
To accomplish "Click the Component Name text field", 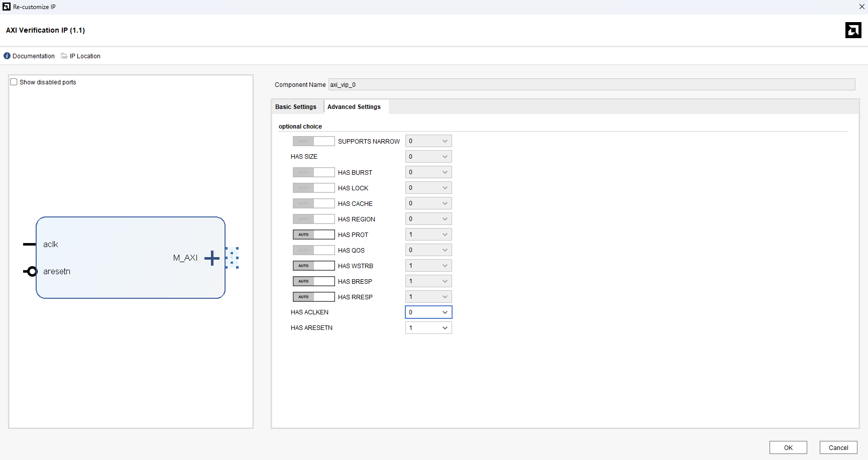I will click(x=591, y=84).
